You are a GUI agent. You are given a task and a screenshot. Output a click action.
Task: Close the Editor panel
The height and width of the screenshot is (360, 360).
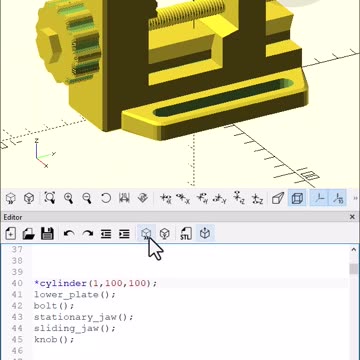(352, 217)
